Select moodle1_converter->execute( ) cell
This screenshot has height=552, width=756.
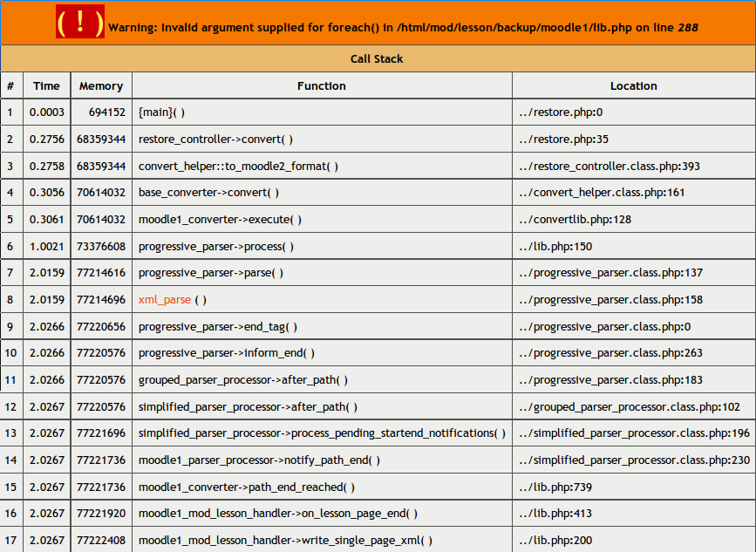(322, 220)
